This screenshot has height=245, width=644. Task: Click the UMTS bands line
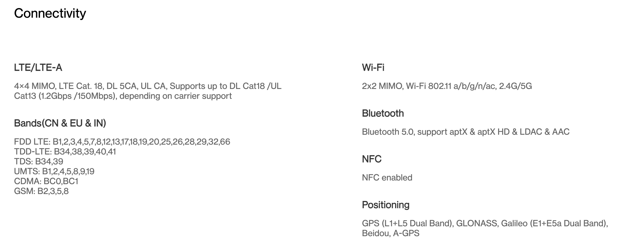[54, 171]
